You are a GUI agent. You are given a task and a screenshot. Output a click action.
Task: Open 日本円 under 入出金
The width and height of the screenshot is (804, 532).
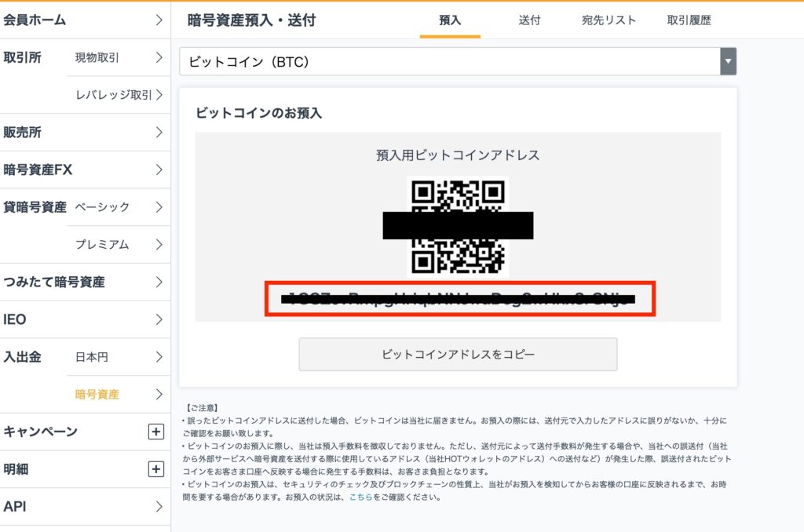pos(92,357)
